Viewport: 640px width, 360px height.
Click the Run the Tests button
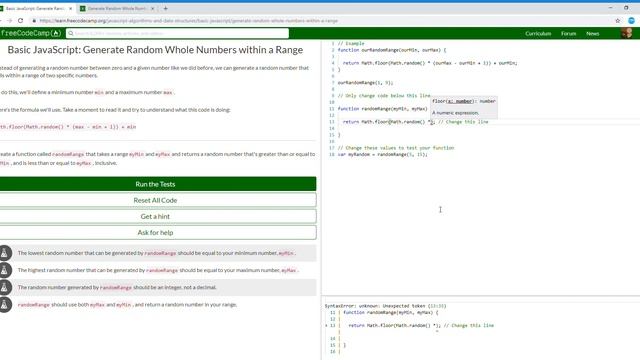pos(156,184)
